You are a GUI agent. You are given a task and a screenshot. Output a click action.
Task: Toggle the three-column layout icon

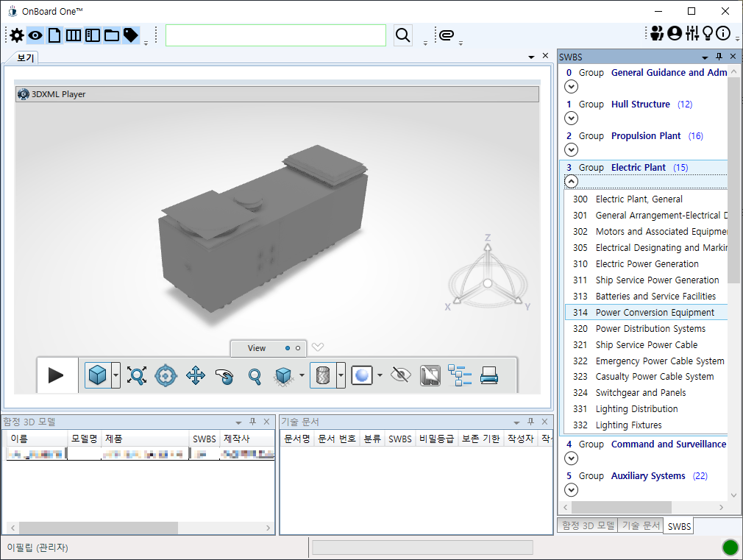(74, 35)
